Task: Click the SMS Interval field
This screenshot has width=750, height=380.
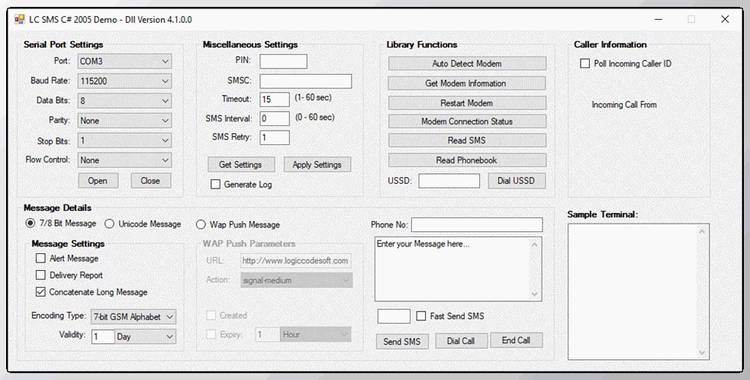Action: (275, 118)
